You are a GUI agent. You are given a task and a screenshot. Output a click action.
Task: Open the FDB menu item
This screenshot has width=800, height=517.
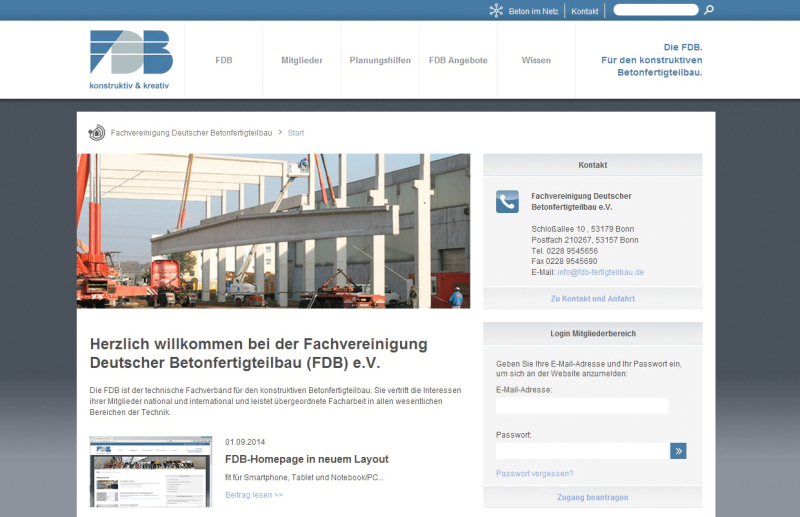click(223, 60)
